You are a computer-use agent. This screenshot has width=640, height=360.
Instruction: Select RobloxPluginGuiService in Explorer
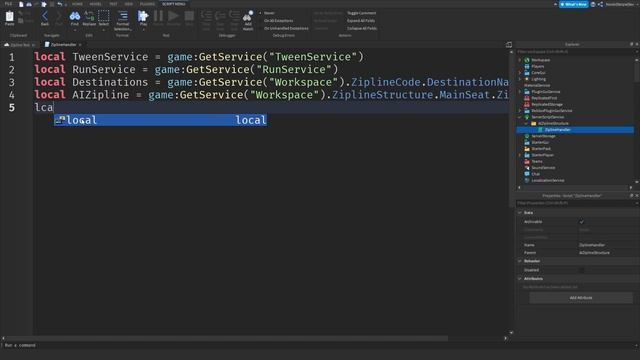pos(551,111)
